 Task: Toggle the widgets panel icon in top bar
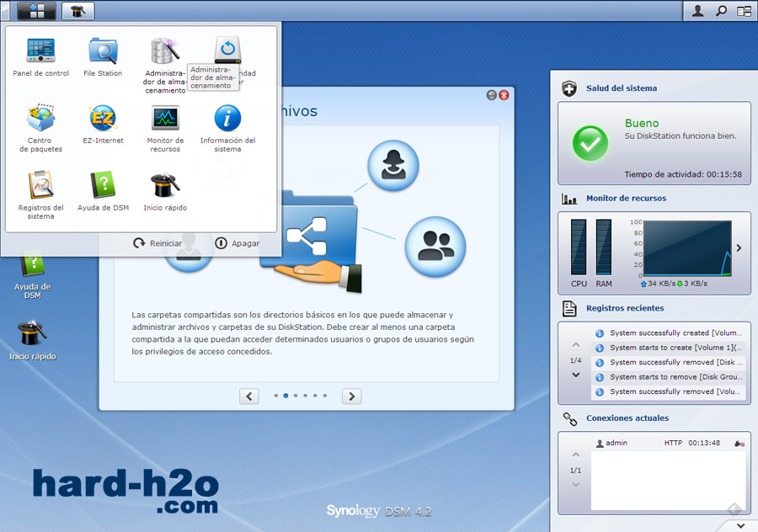click(744, 11)
